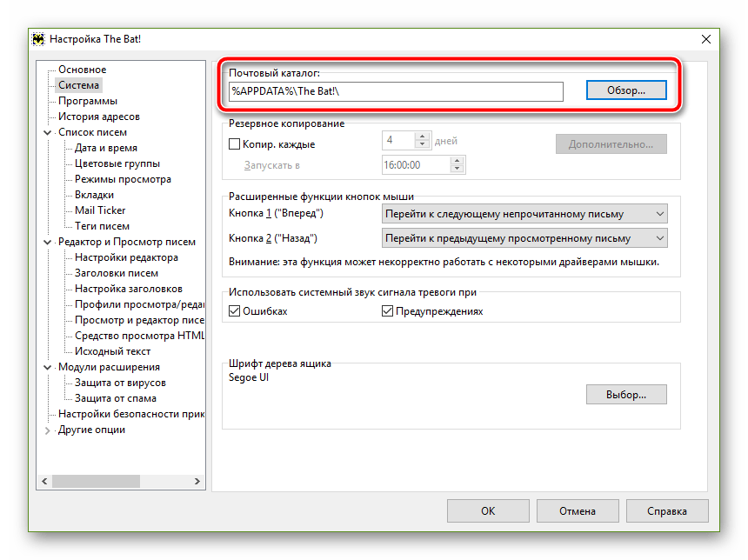Open Настройка заголовков settings
748x560 pixels.
tap(129, 289)
